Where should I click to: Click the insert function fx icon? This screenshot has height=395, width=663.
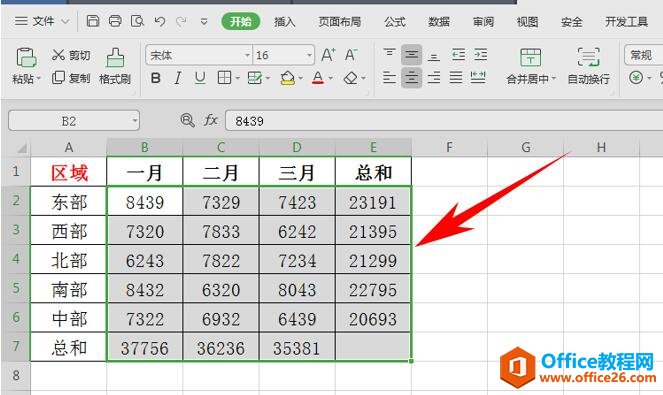pos(211,121)
